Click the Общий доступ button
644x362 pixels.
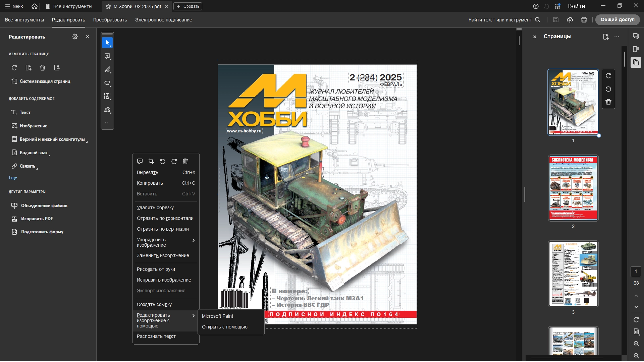click(618, 20)
